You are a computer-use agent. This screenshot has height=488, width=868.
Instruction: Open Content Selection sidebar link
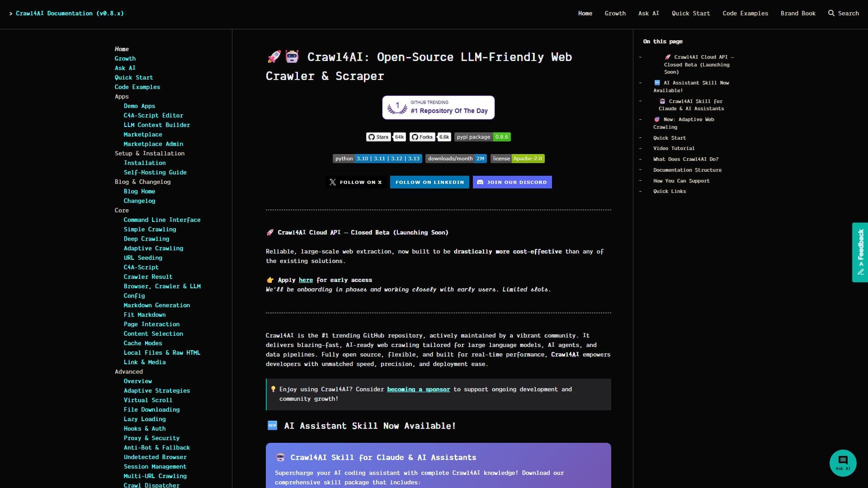tap(153, 334)
